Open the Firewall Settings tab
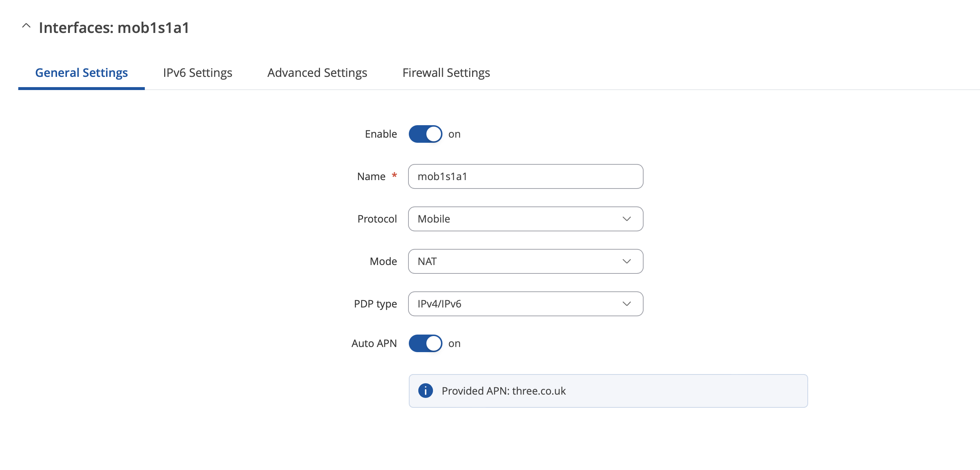Image resolution: width=980 pixels, height=470 pixels. pyautogui.click(x=446, y=72)
